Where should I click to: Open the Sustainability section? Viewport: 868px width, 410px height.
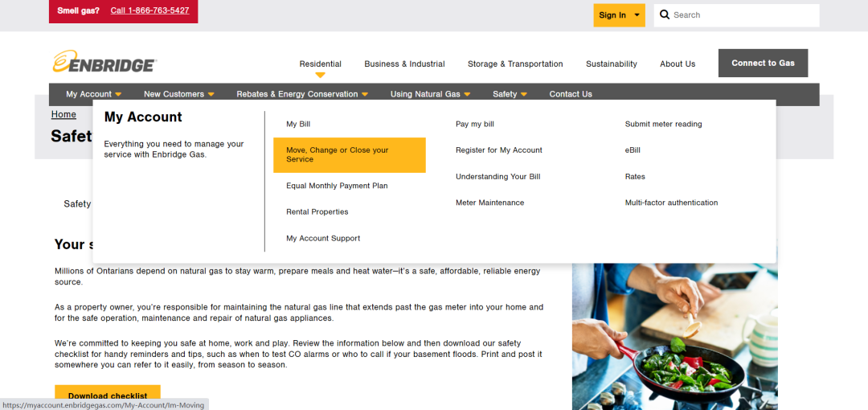pyautogui.click(x=611, y=64)
